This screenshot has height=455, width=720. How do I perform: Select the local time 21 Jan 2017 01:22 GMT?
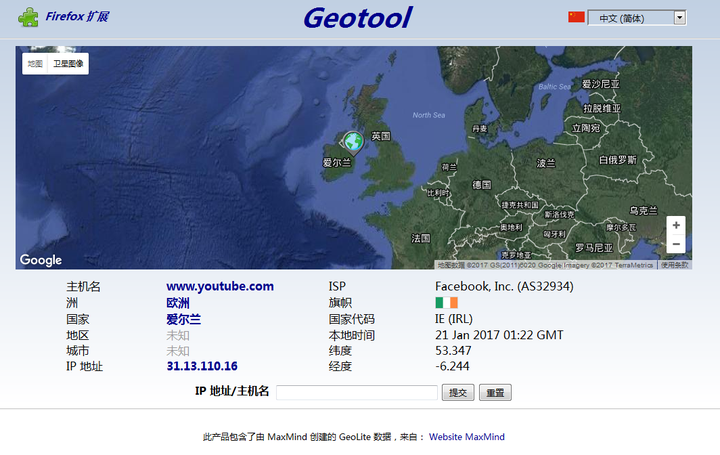coord(499,335)
